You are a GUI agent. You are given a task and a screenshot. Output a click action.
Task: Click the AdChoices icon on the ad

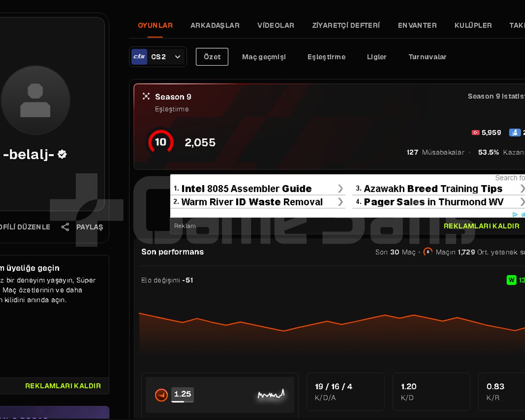515,214
